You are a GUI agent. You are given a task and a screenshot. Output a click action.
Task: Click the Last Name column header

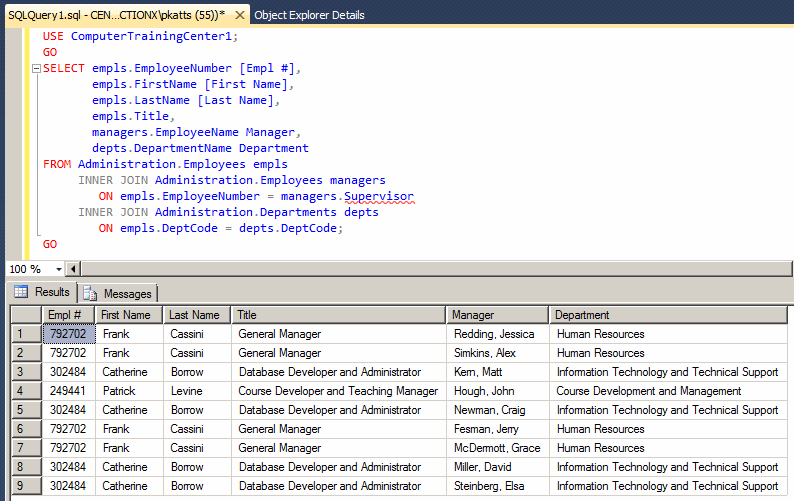(x=197, y=315)
